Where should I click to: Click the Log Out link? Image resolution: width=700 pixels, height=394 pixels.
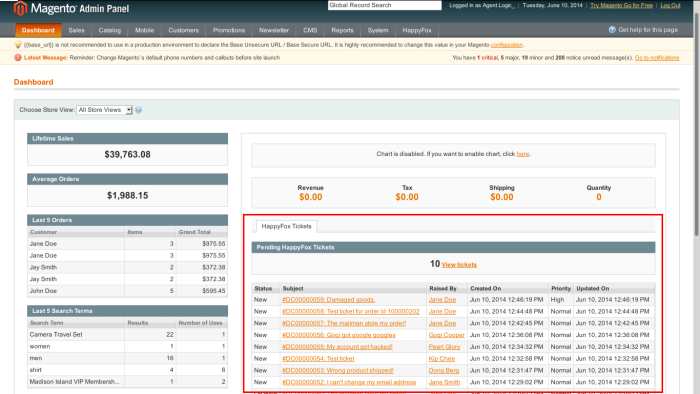tap(670, 5)
